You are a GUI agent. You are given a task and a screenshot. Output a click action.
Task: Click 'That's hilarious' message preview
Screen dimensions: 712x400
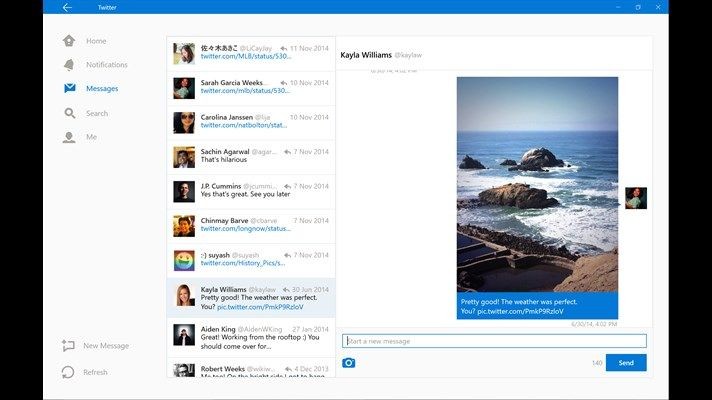pos(224,160)
